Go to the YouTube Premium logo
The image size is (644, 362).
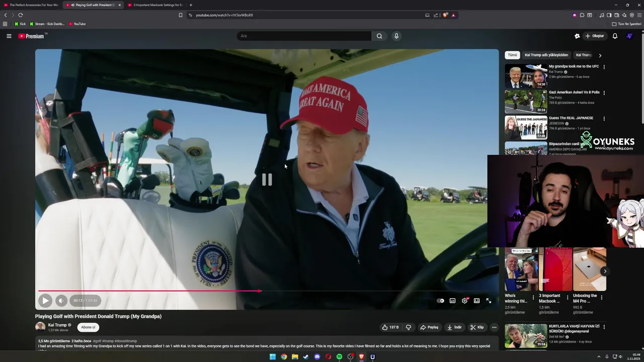pyautogui.click(x=32, y=36)
